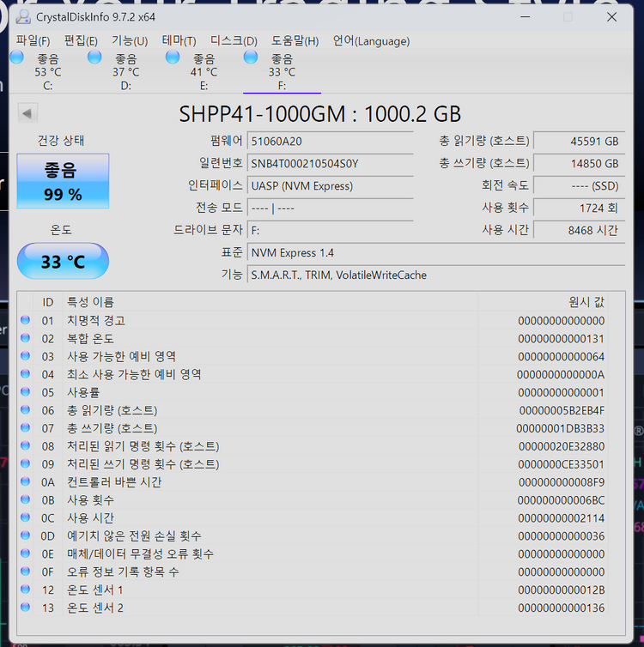Select raw value 0000000CE33501
The height and width of the screenshot is (647, 644).
point(562,464)
